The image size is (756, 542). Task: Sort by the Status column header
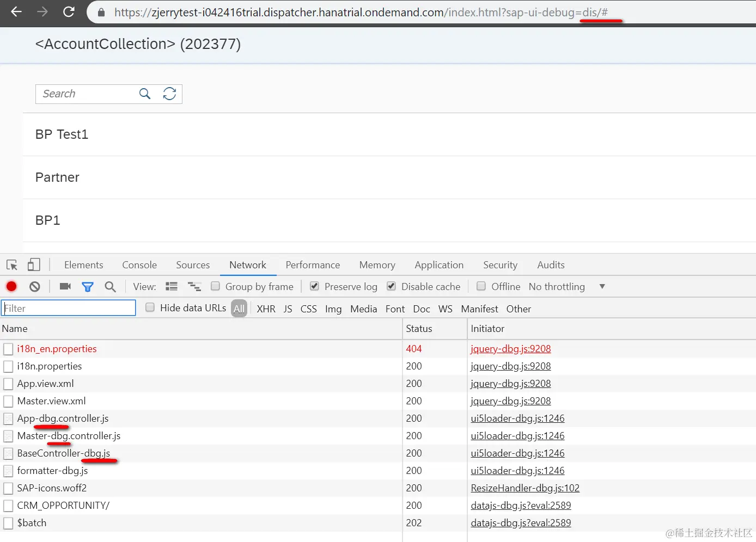coord(435,329)
